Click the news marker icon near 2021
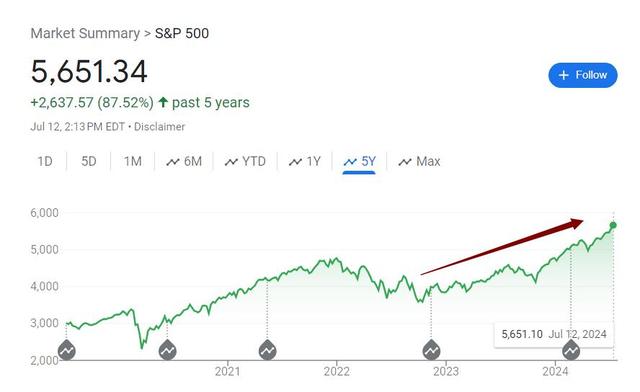 (x=167, y=350)
